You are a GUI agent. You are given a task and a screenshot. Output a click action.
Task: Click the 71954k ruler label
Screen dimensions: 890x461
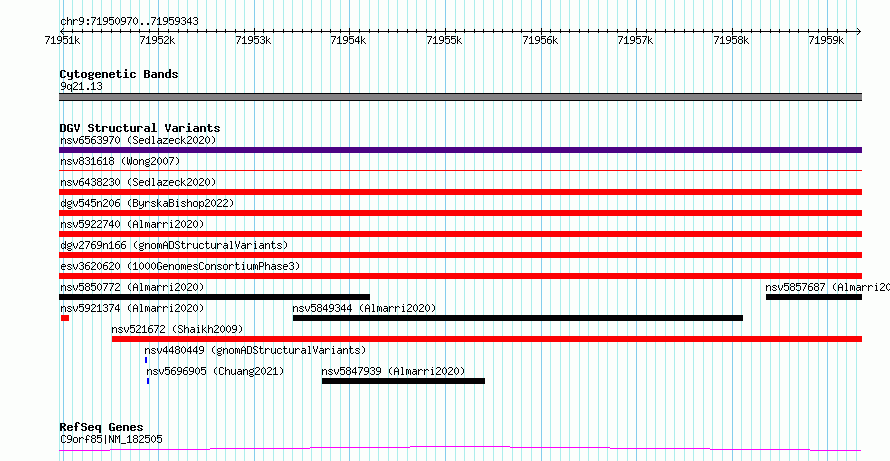[x=349, y=40]
